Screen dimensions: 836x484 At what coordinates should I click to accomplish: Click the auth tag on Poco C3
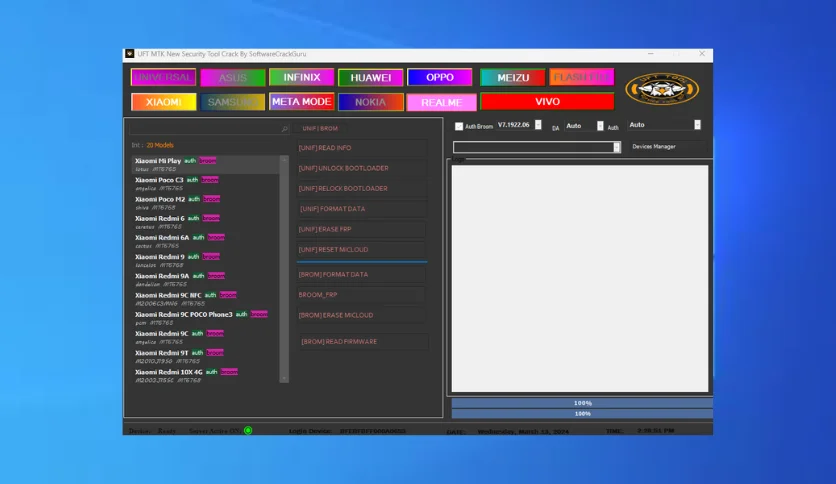click(192, 180)
